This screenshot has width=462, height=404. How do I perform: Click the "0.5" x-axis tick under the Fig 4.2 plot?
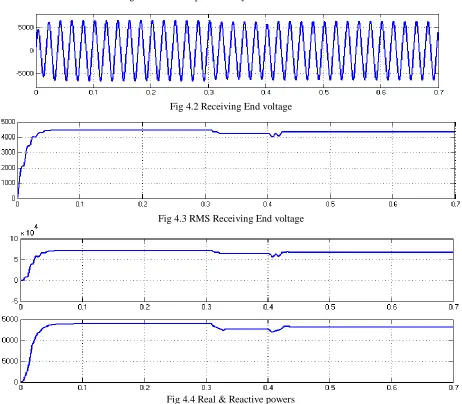(x=323, y=92)
